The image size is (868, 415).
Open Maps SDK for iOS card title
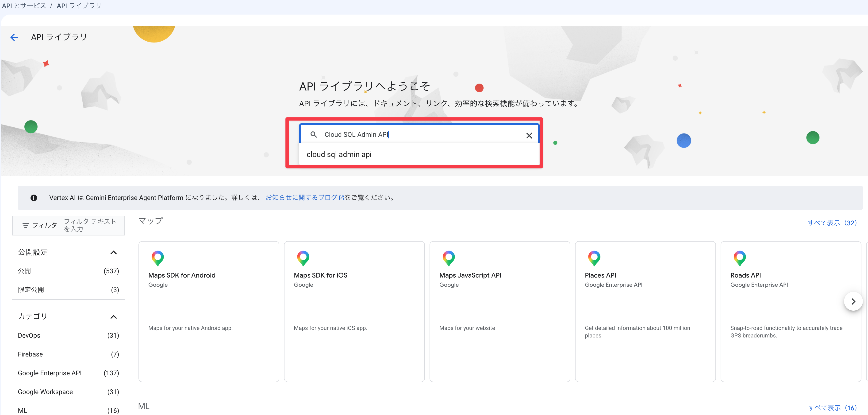pyautogui.click(x=320, y=275)
